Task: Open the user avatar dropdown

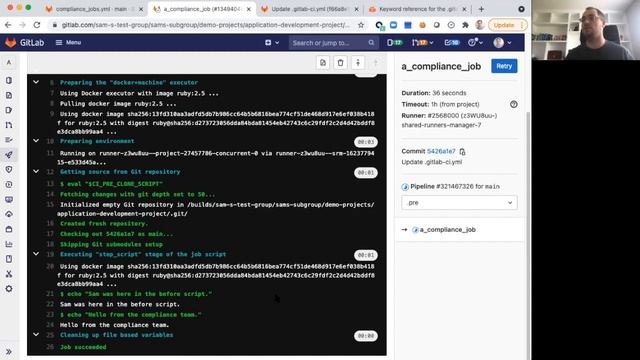Action: click(x=502, y=42)
